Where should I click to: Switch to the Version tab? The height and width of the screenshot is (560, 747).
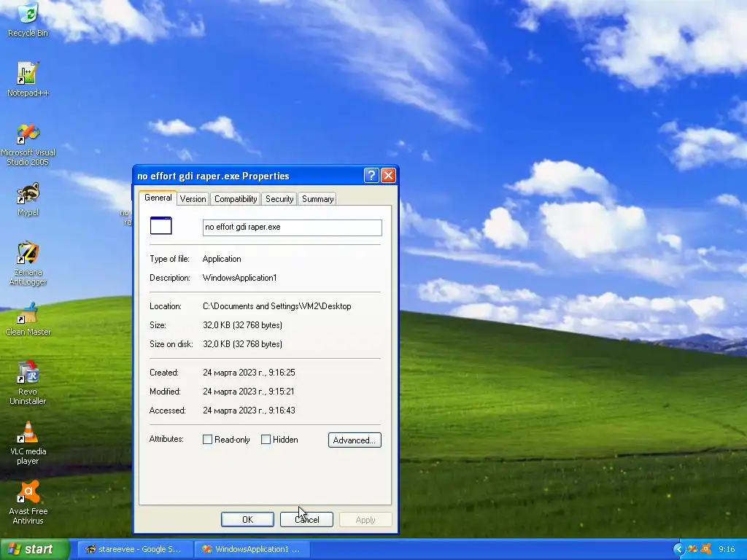click(193, 199)
